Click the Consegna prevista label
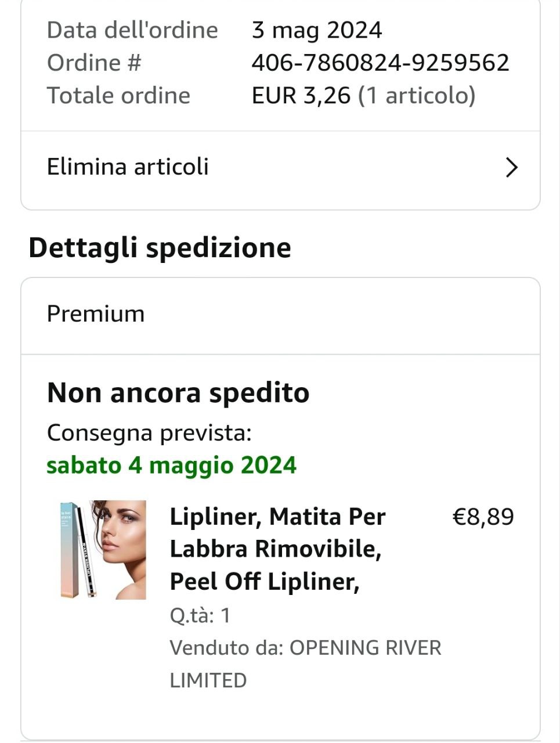 [149, 433]
